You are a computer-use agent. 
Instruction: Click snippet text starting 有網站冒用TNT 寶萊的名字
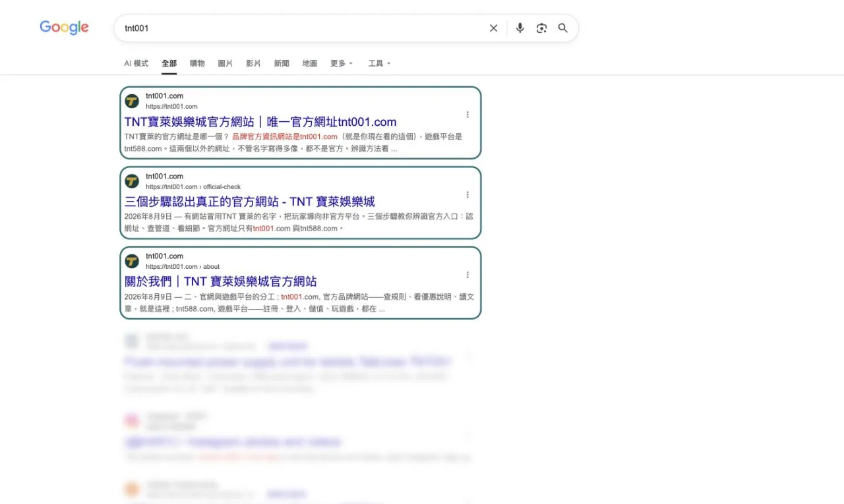pyautogui.click(x=299, y=223)
